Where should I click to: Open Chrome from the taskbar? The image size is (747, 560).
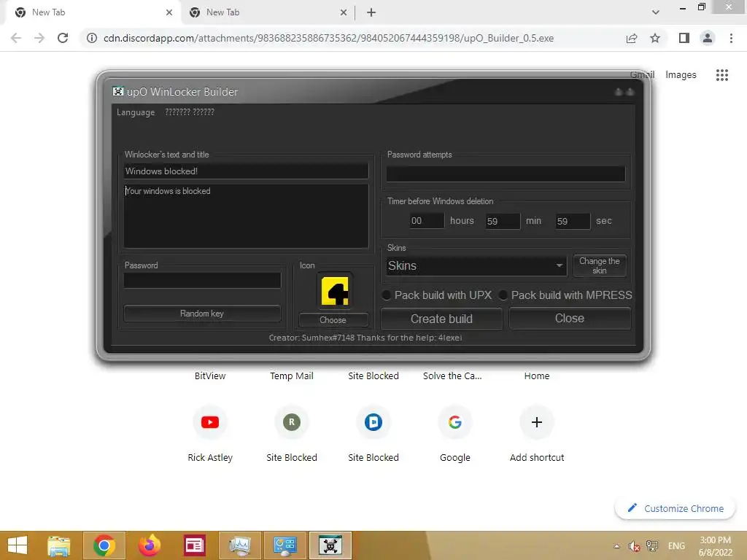click(x=104, y=545)
